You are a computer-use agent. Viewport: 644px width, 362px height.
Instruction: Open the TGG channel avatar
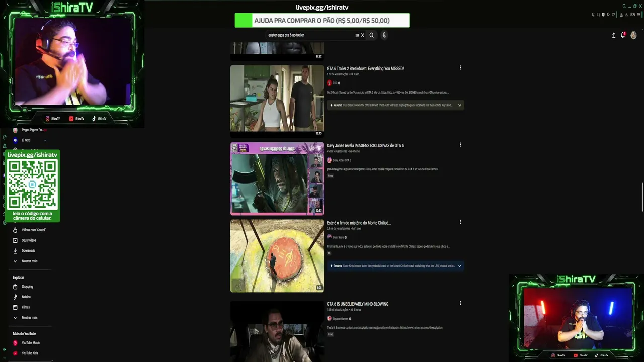tap(329, 83)
